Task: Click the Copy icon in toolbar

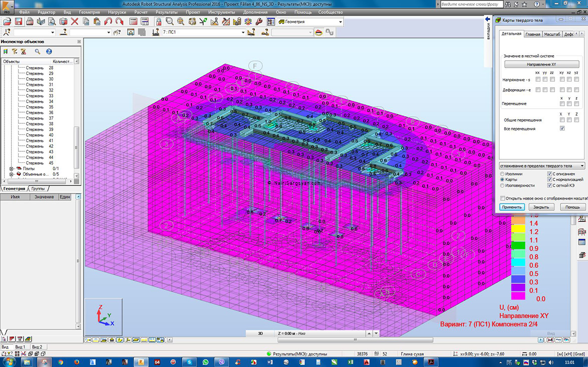Action: click(86, 22)
